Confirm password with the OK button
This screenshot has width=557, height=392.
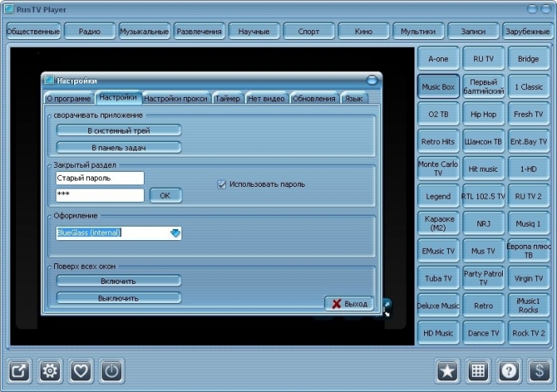[166, 195]
